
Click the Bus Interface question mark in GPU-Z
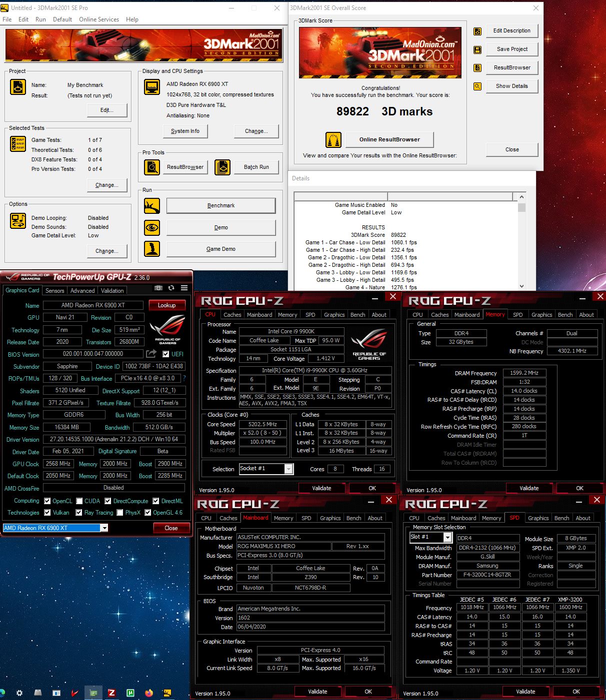coord(184,378)
